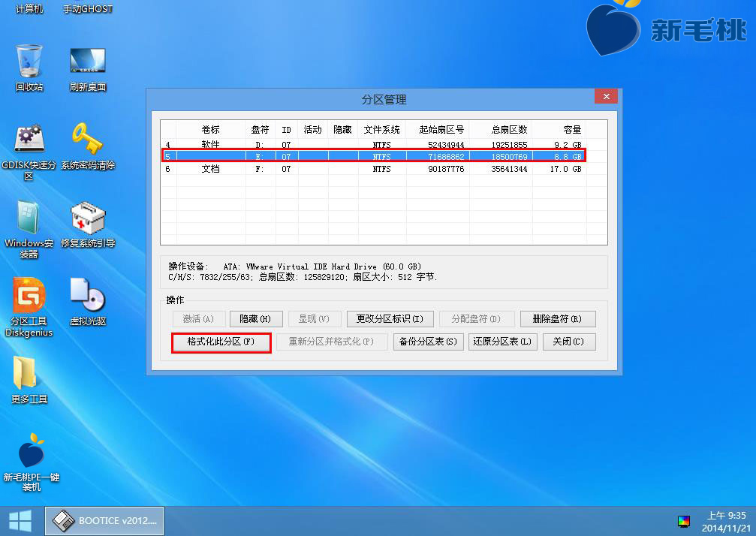Open the 回收站 recycle bin icon

[29, 68]
